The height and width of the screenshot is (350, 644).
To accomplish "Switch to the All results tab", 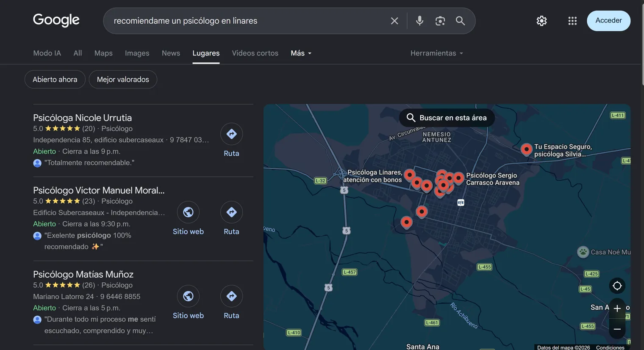I will pos(78,53).
